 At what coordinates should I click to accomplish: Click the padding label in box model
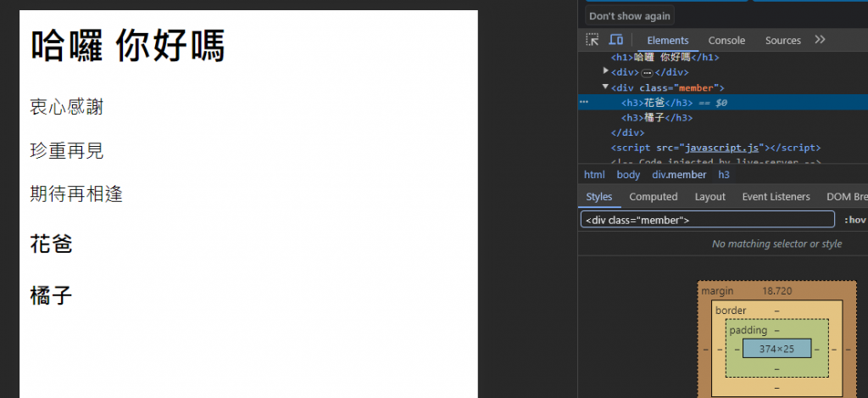(x=748, y=330)
